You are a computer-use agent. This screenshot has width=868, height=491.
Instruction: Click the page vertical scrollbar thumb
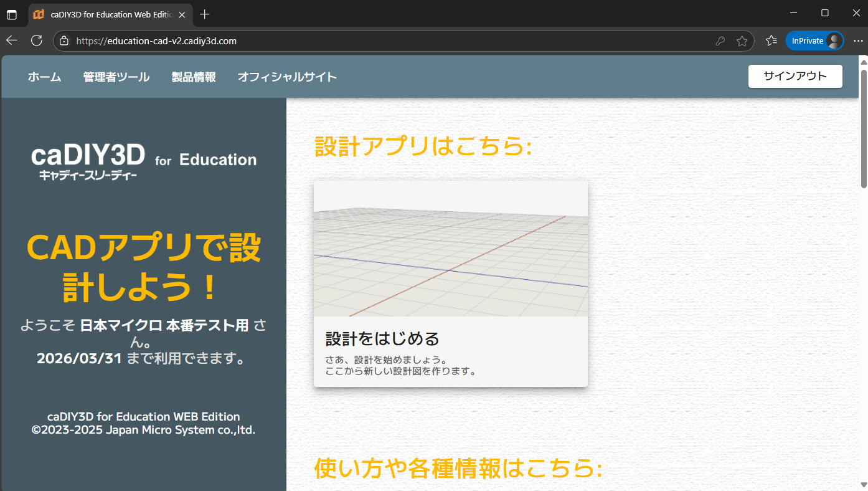click(864, 128)
